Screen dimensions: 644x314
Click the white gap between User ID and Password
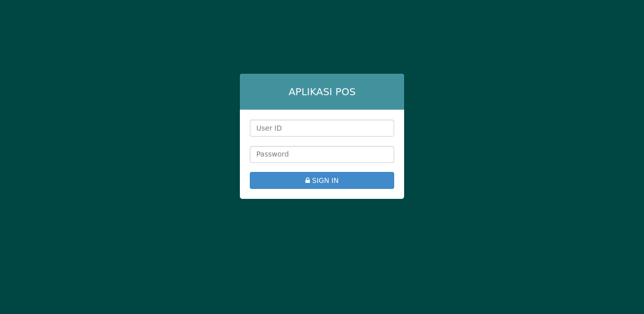coord(322,142)
